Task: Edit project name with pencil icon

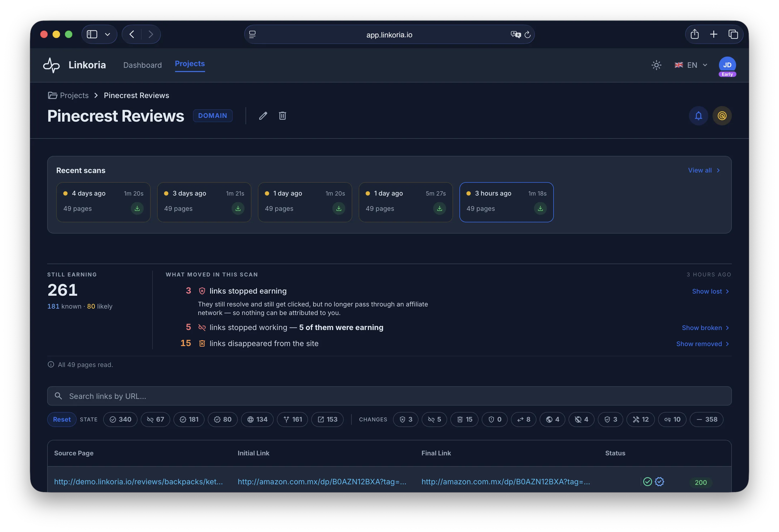Action: [x=263, y=115]
